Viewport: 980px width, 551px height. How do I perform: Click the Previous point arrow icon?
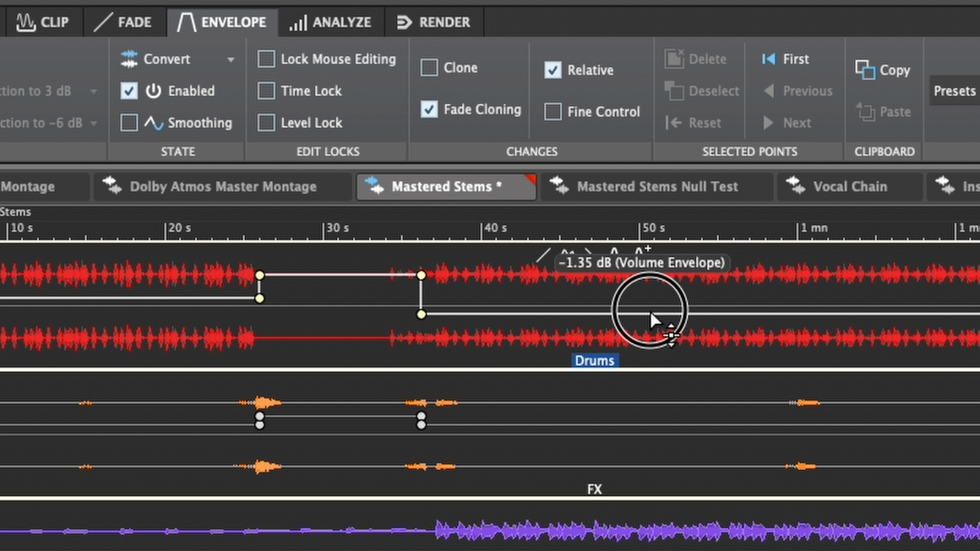(768, 91)
